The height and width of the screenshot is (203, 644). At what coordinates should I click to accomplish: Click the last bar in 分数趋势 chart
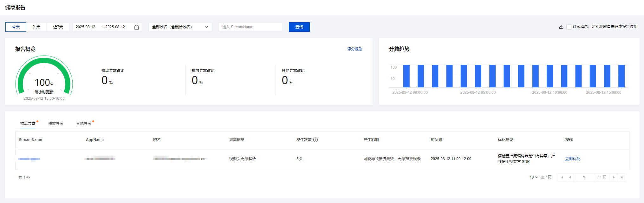[621, 76]
